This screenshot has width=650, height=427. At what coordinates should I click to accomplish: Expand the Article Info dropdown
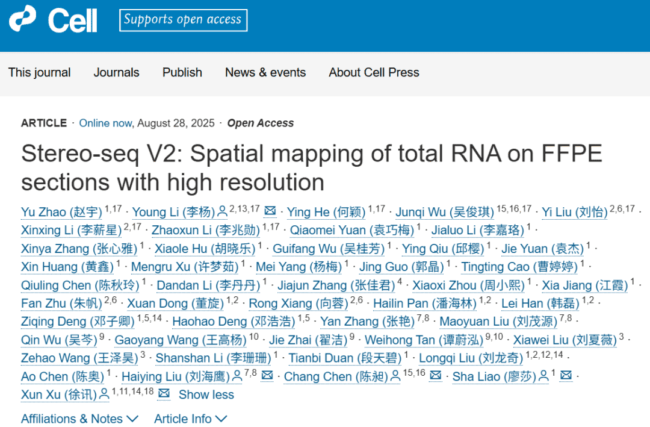click(188, 418)
